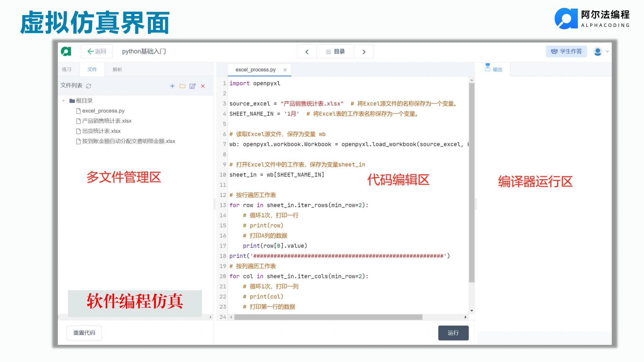Screen dimensions: 644x362
Task: Click line 13 for row loop
Action: (299, 205)
